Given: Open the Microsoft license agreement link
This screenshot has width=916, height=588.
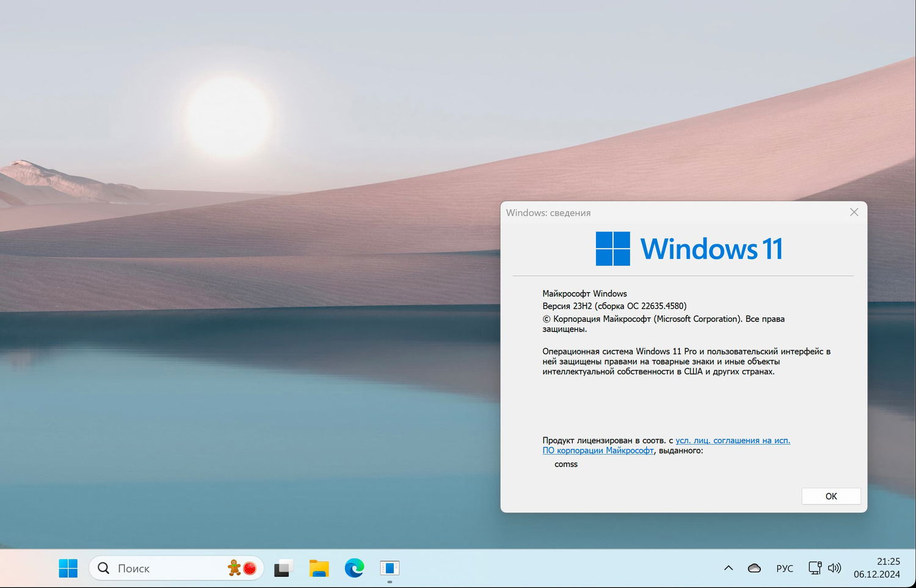Looking at the screenshot, I should coord(732,440).
